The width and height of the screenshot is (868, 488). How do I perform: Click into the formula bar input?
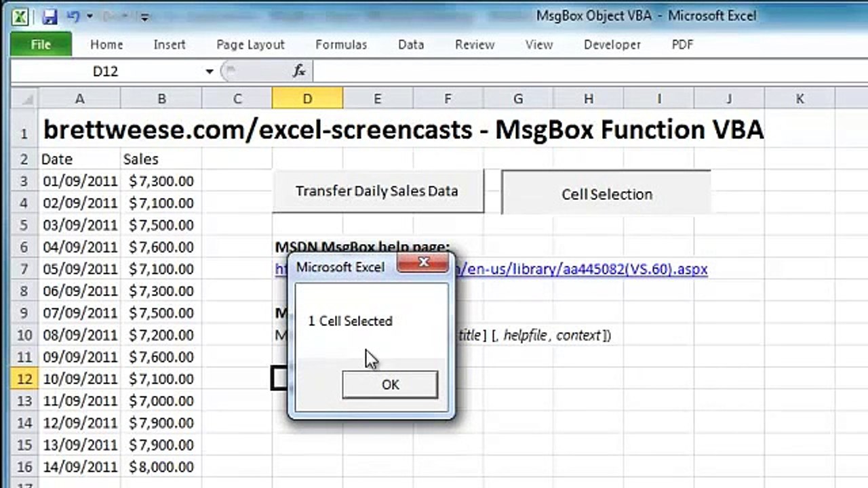point(590,70)
